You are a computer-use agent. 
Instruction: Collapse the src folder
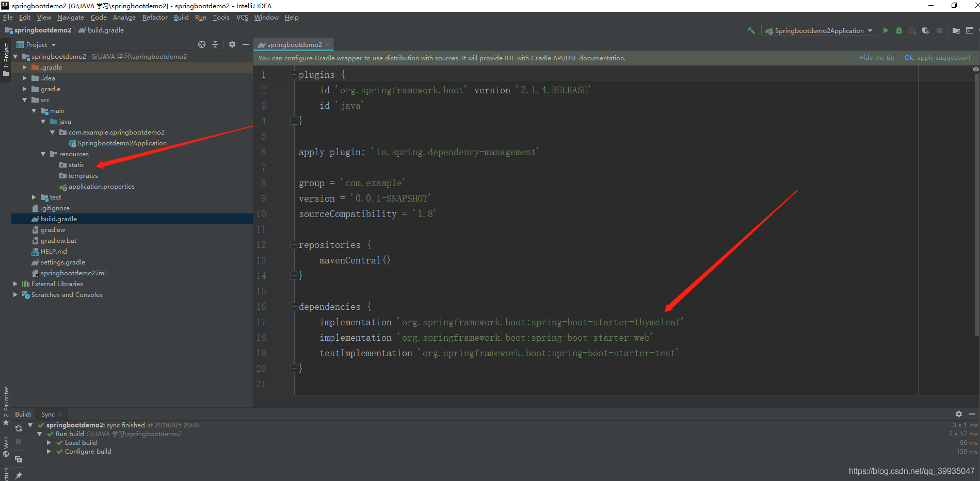click(24, 100)
